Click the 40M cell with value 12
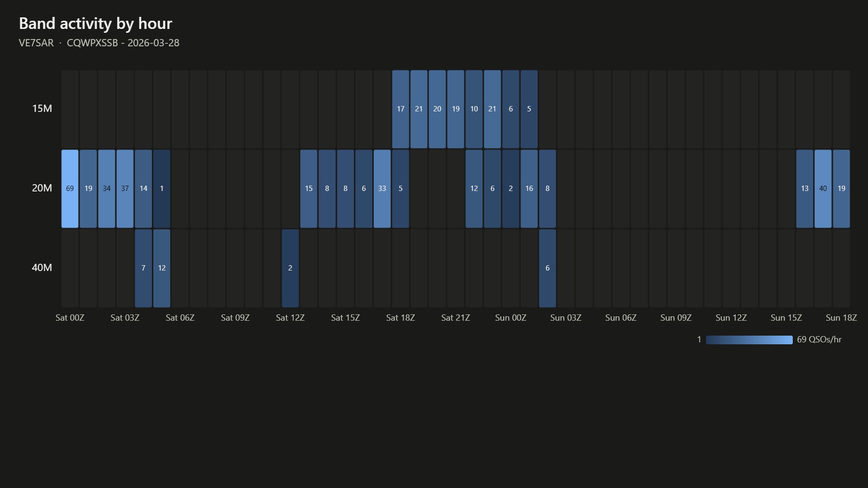This screenshot has height=488, width=868. coord(162,268)
